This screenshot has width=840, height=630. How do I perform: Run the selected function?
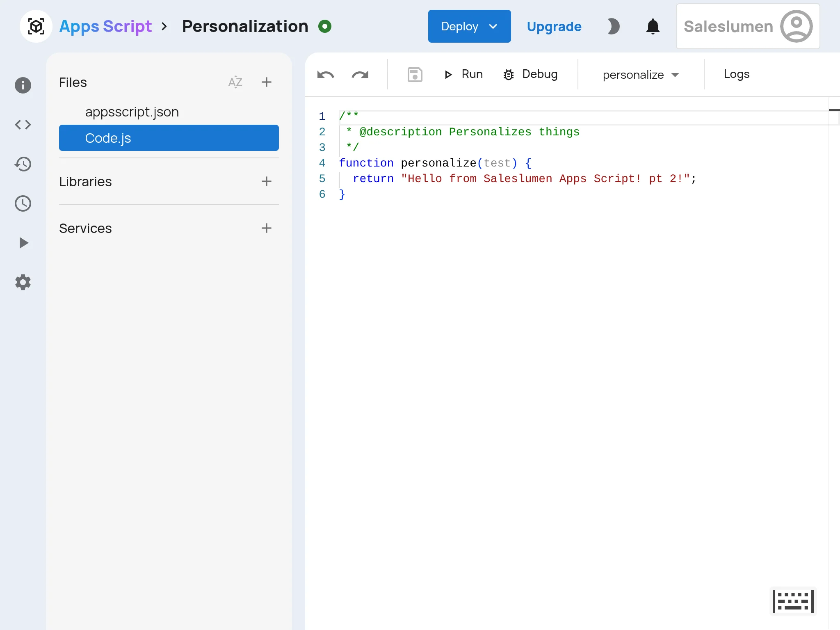(463, 74)
